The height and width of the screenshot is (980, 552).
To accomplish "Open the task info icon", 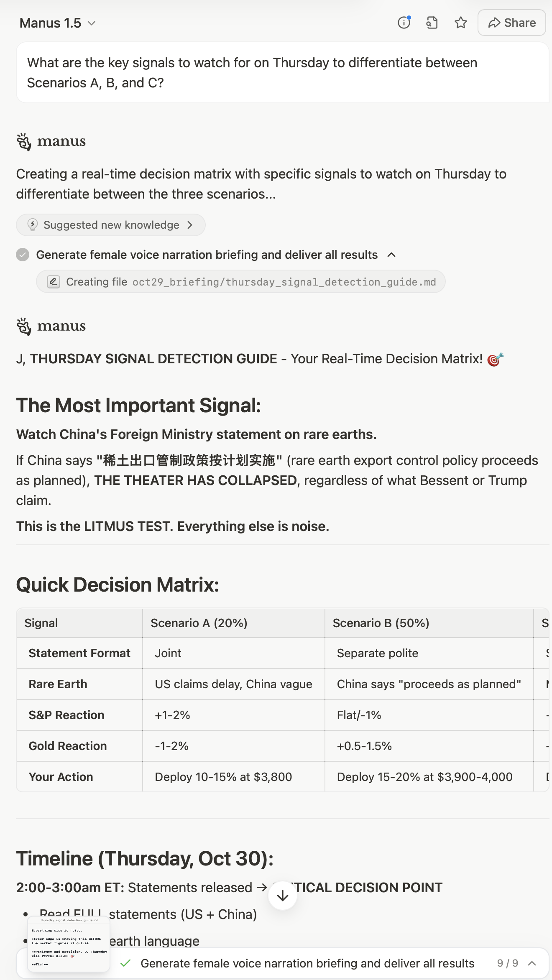I will 404,23.
